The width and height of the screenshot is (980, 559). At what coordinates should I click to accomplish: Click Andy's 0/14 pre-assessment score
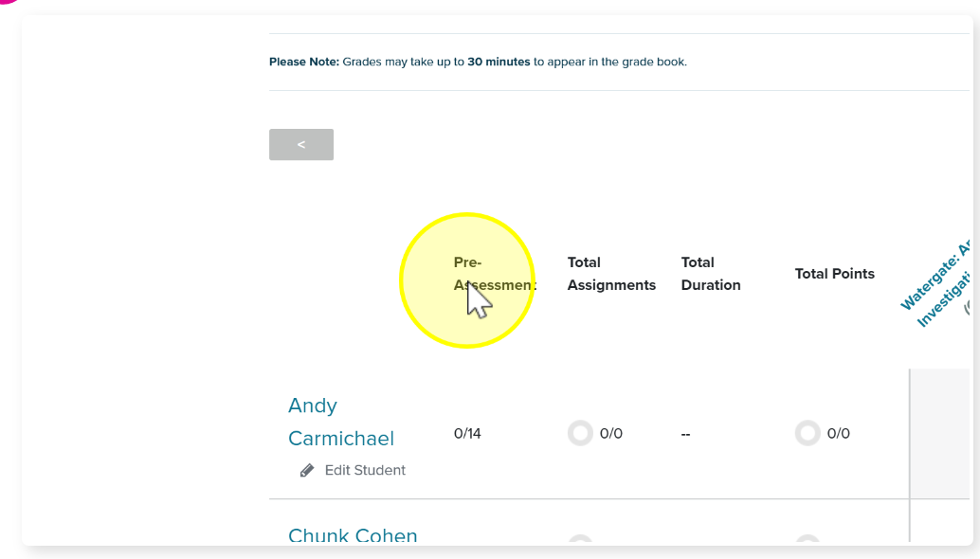coord(467,433)
